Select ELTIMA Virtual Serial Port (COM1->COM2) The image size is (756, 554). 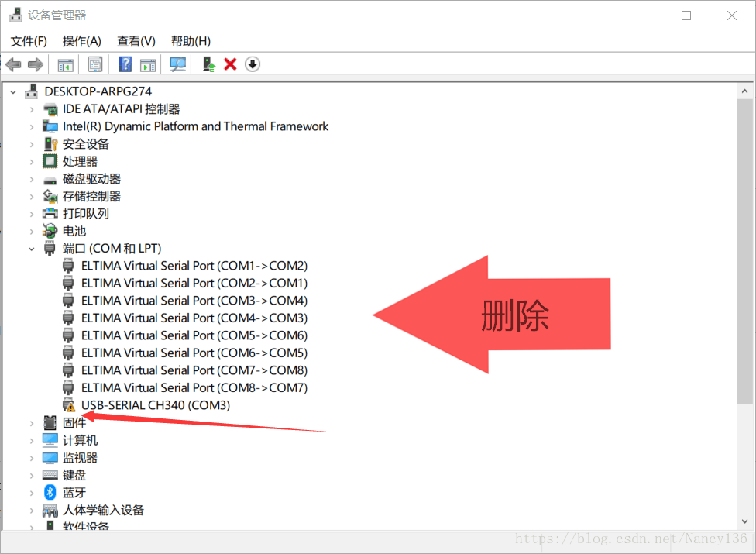click(194, 266)
